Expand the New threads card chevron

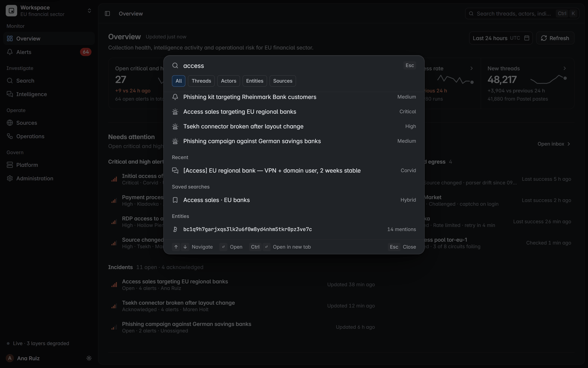pyautogui.click(x=565, y=68)
